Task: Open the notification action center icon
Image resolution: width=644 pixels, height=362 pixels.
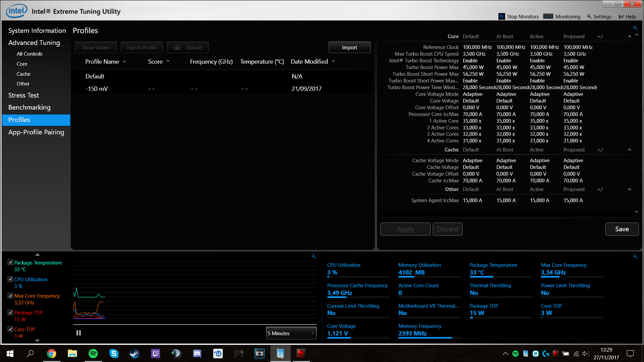Action: pyautogui.click(x=630, y=353)
